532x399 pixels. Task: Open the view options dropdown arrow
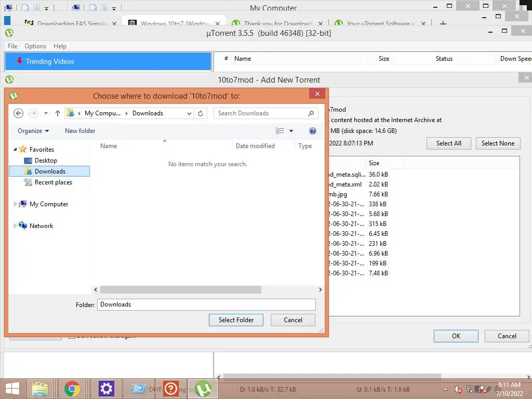coord(291,131)
